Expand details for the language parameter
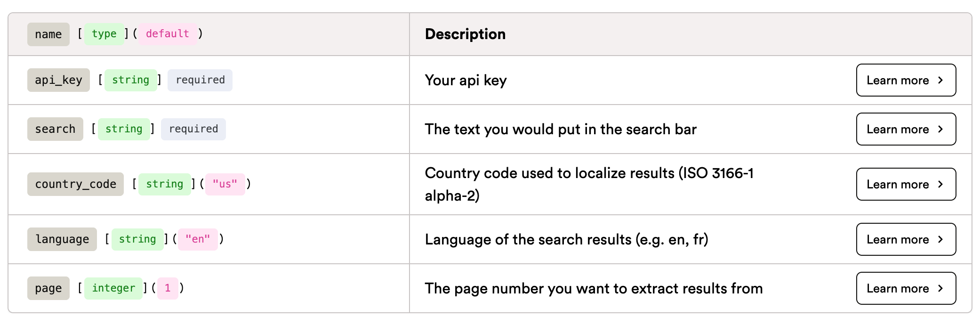The height and width of the screenshot is (325, 980). point(906,239)
